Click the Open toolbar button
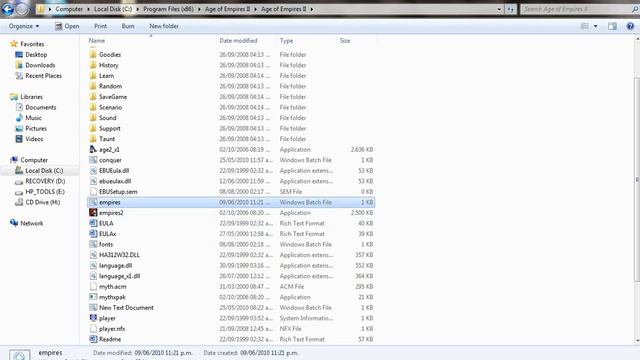This screenshot has height=360, width=640. click(x=67, y=26)
